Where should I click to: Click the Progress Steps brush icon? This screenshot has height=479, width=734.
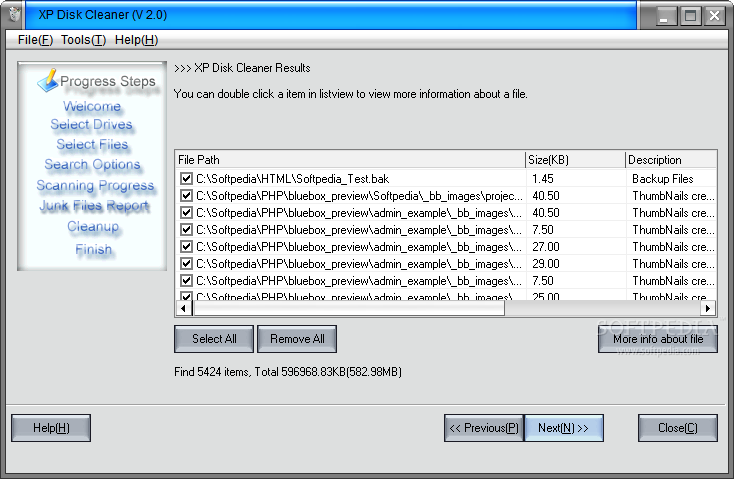48,81
